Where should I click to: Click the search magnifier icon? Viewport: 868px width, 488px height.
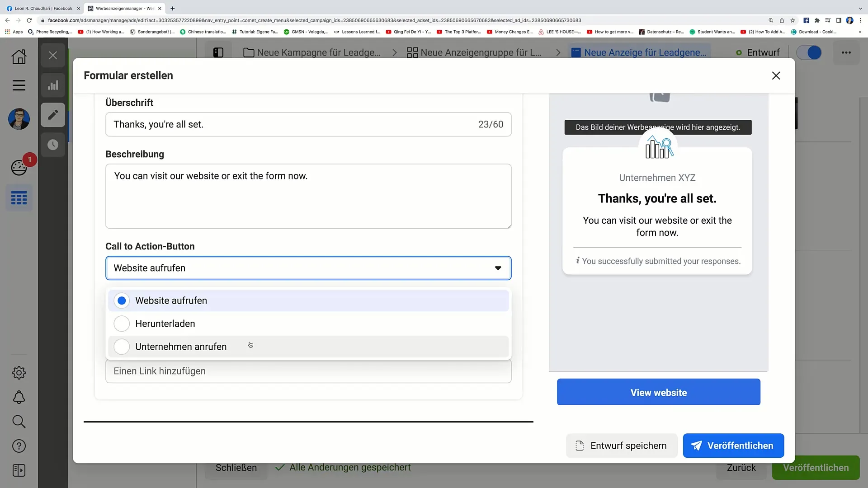pyautogui.click(x=19, y=421)
